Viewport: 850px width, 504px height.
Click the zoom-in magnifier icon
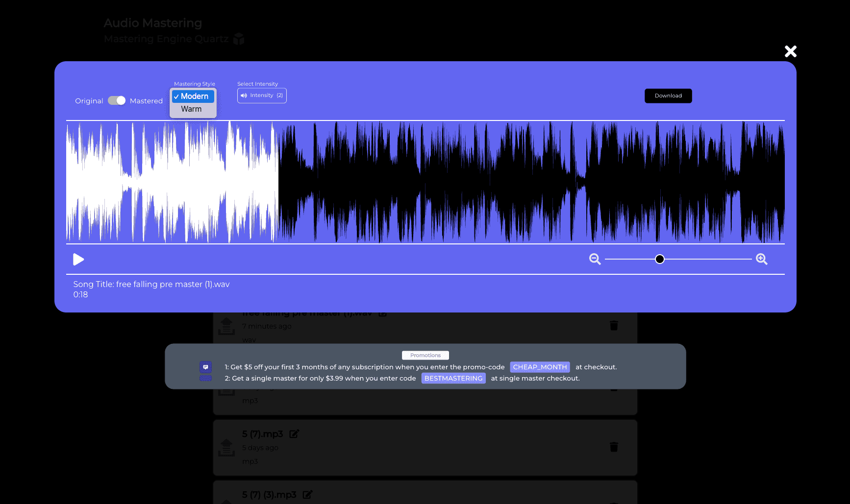pyautogui.click(x=761, y=259)
